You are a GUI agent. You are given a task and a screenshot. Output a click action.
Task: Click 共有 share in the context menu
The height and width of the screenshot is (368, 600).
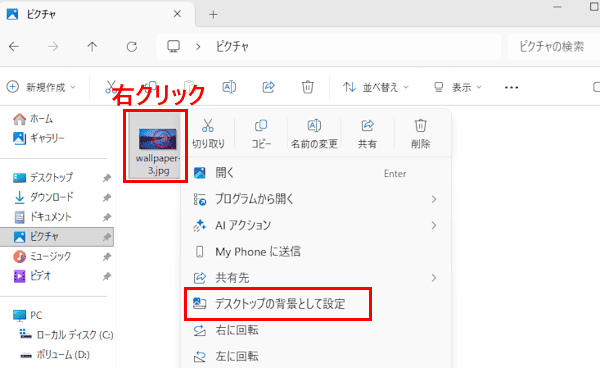(367, 133)
